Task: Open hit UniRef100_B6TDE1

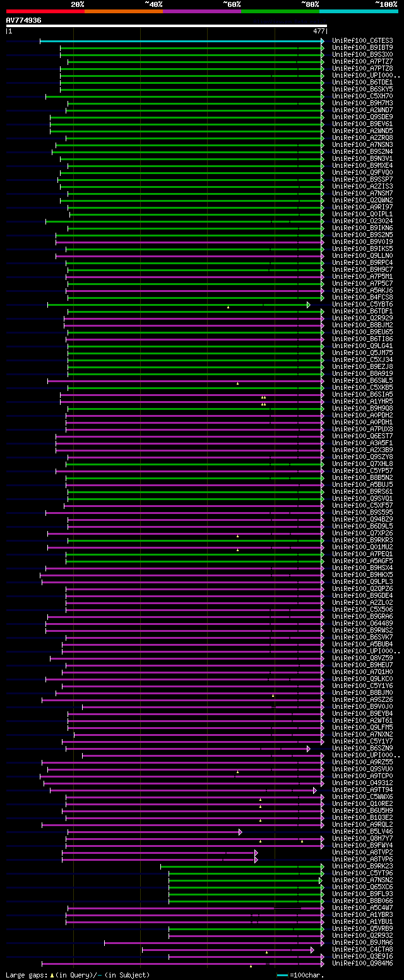Action: (x=362, y=83)
